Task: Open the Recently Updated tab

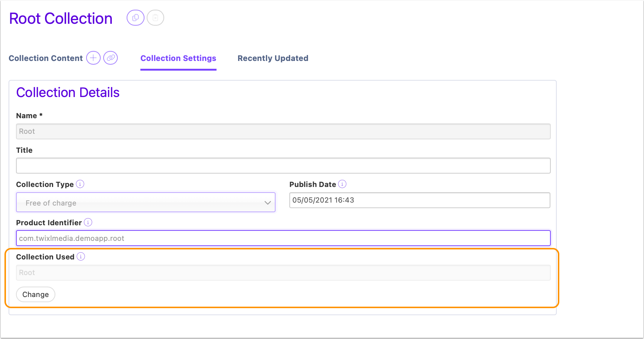Action: (273, 58)
